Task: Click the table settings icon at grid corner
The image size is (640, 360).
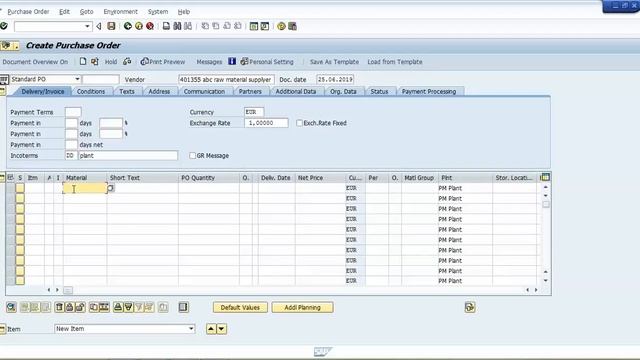Action: [x=545, y=177]
